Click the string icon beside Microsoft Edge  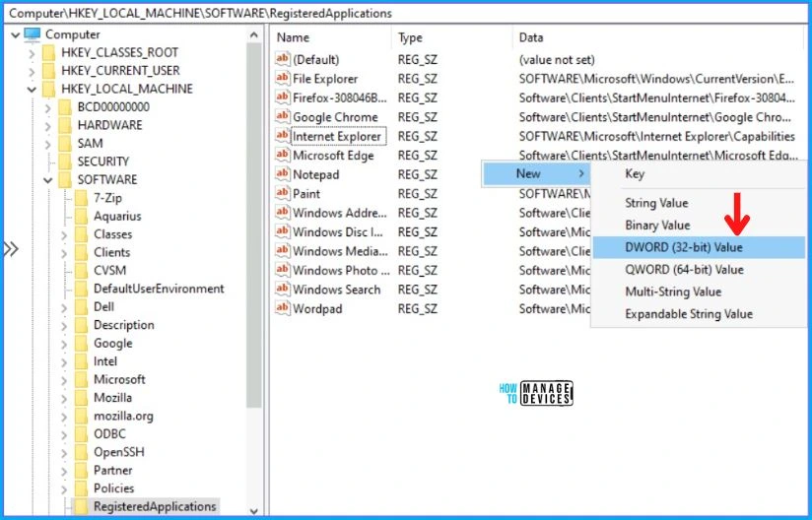[282, 156]
